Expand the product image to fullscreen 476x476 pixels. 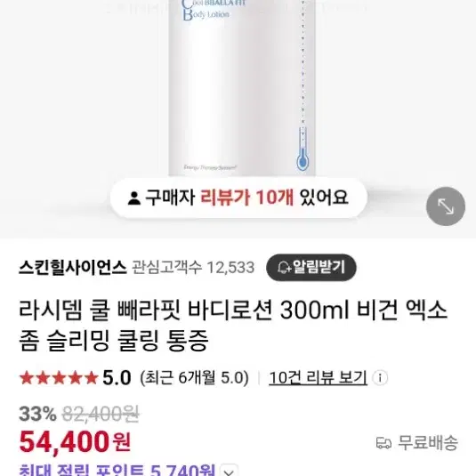click(x=446, y=206)
